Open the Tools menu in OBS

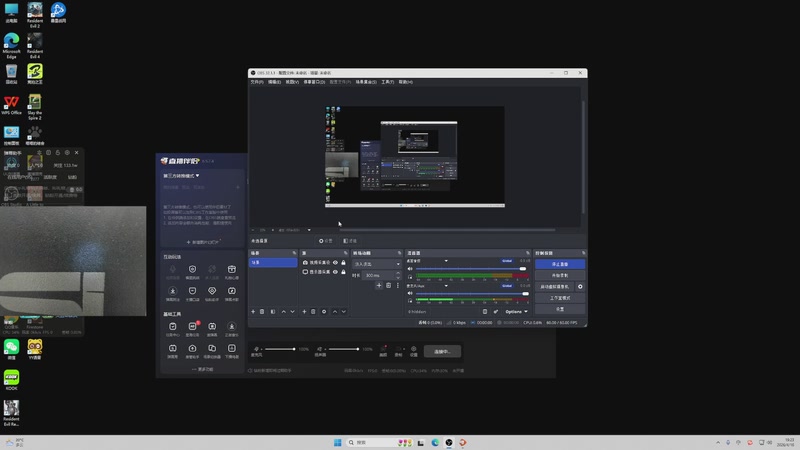tap(387, 82)
